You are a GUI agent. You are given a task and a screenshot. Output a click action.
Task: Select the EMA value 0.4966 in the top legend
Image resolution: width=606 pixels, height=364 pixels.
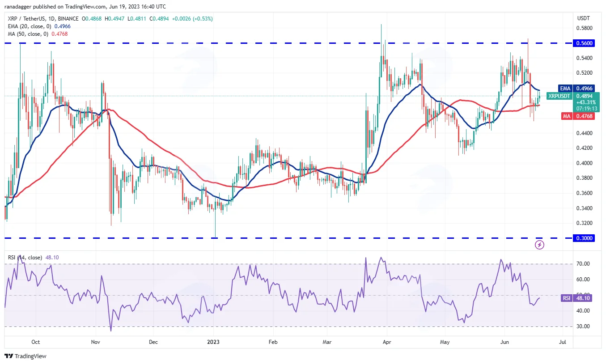[62, 26]
